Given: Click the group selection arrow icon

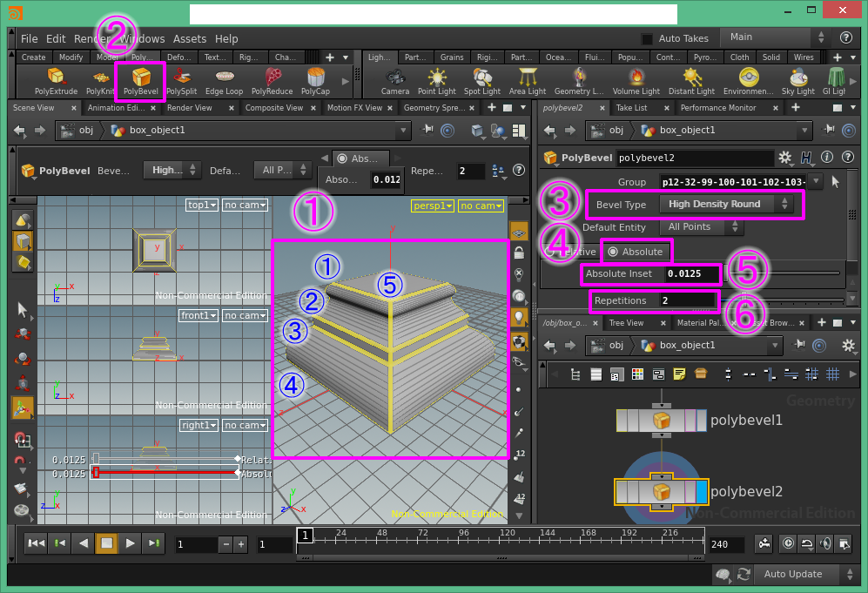Looking at the screenshot, I should coord(836,182).
